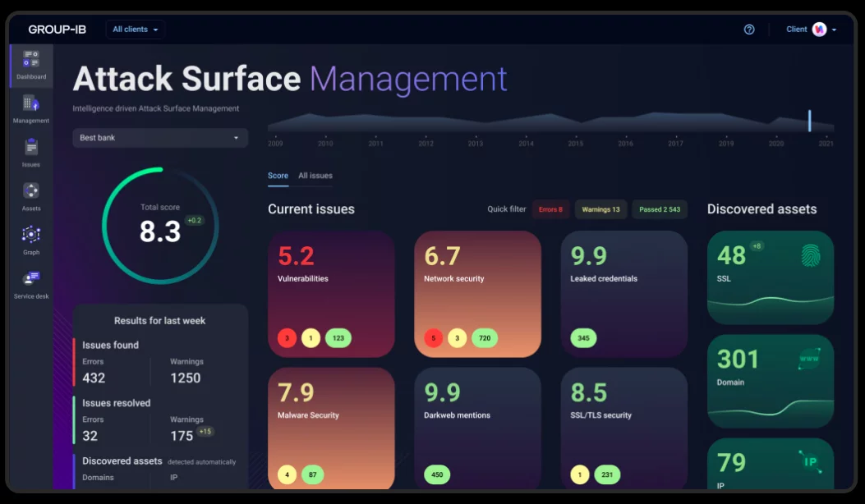
Task: Open the Darkweb mentions 9.9 card
Action: click(x=478, y=428)
